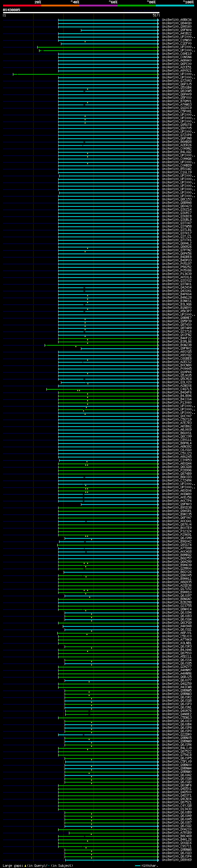Click hit label UniRef100_B7QMV1
The width and height of the screenshot is (197, 868).
point(177,101)
